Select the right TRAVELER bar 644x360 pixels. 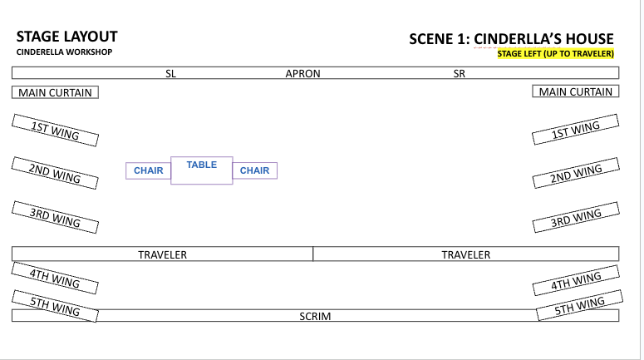(x=465, y=254)
